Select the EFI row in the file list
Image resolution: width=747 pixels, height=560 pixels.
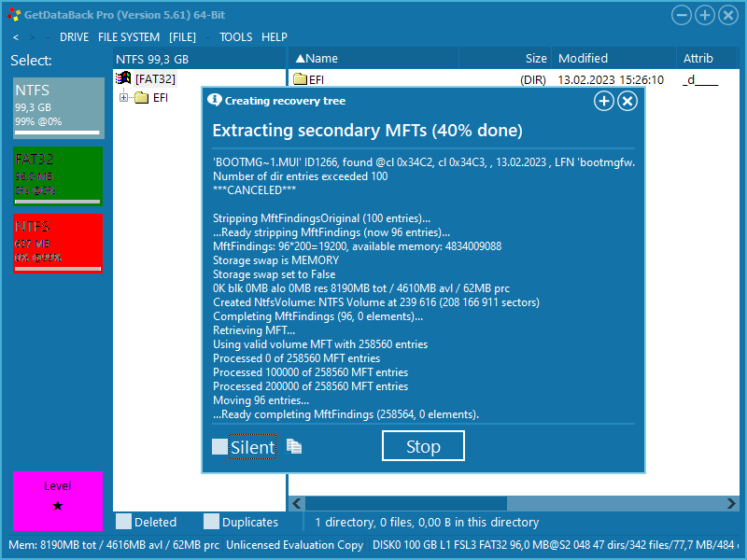coord(514,79)
